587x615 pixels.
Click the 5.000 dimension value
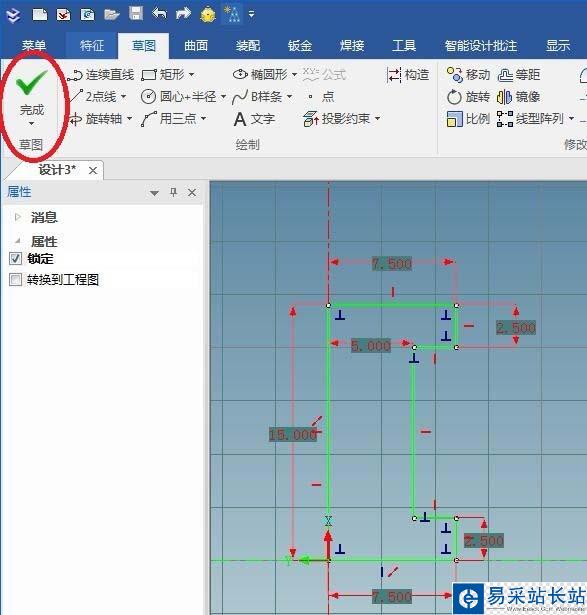tap(371, 346)
